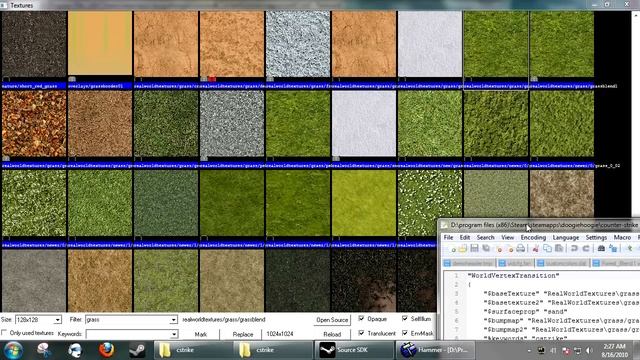Open the Edit menu in Notepad++
The image size is (640, 360).
click(x=465, y=238)
